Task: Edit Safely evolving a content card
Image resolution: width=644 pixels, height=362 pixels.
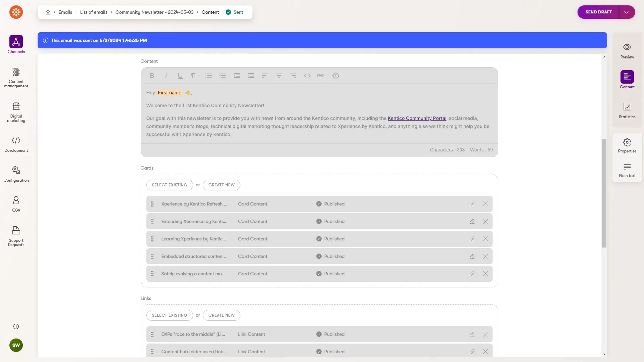Action: click(472, 274)
